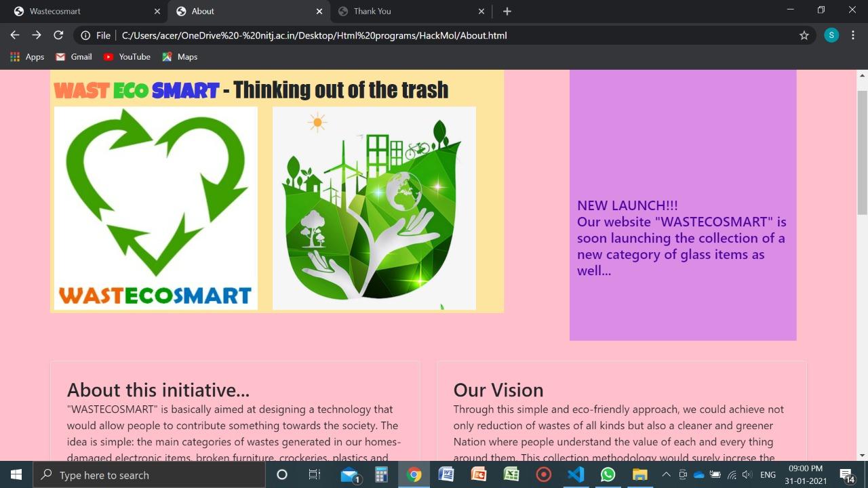Go back to previous page
Screen dimensions: 868x488
pos(15,35)
